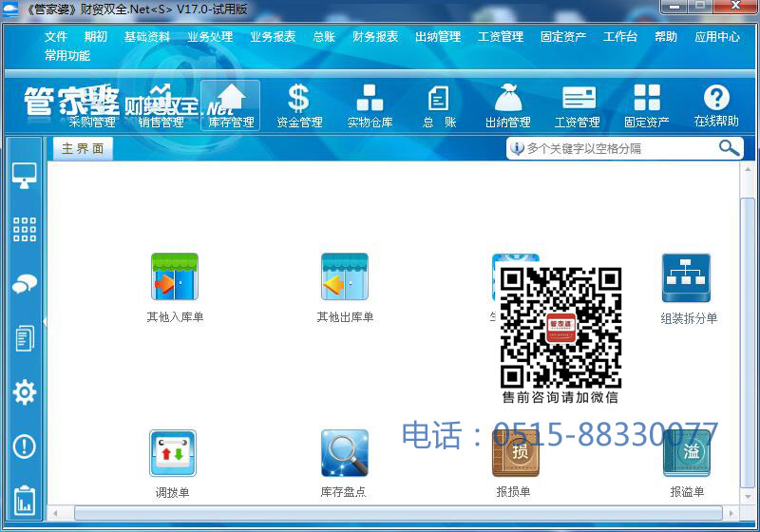Click the search magnifier button

click(729, 148)
